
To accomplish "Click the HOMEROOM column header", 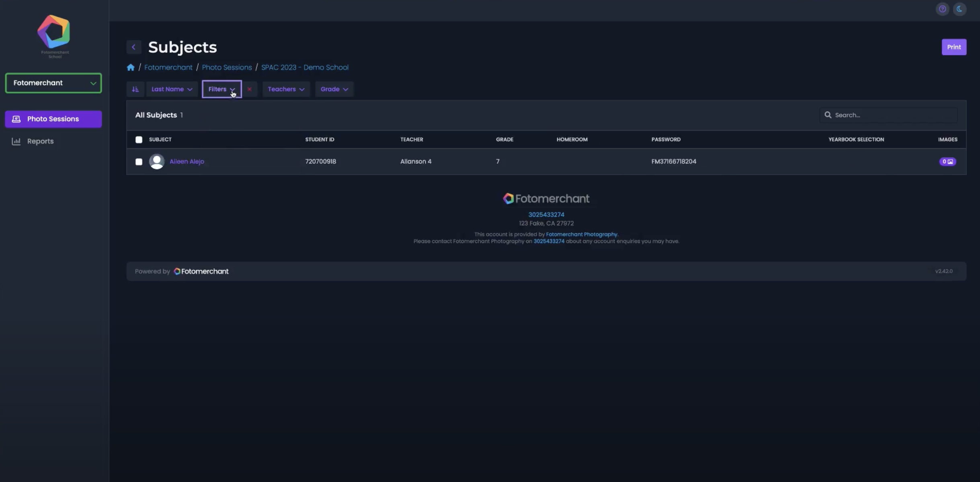I will click(x=572, y=140).
